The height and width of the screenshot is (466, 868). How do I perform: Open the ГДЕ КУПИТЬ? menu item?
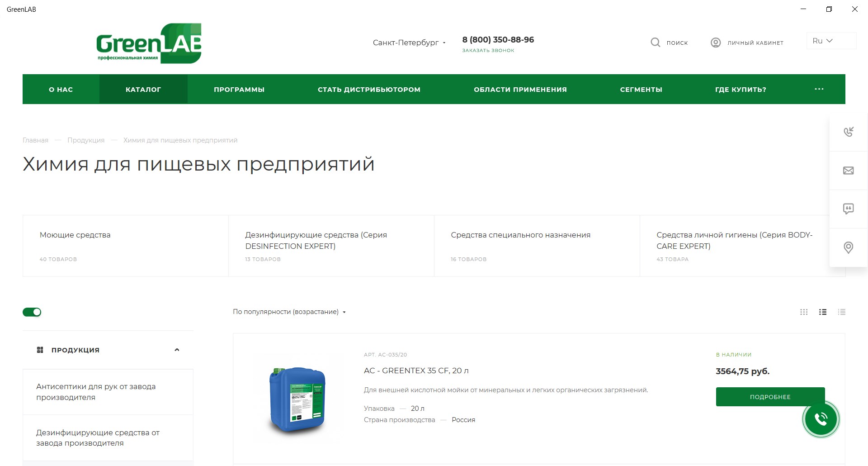[741, 90]
